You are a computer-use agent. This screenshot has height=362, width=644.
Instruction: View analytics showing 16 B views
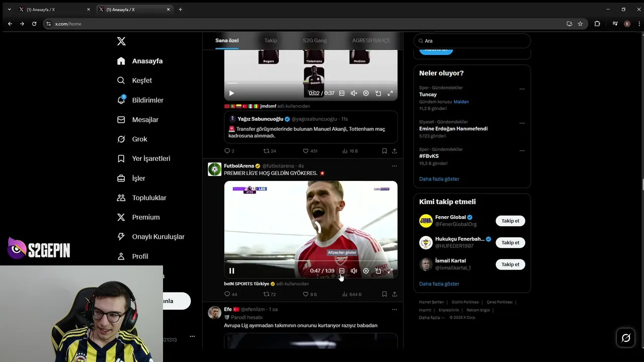click(350, 151)
